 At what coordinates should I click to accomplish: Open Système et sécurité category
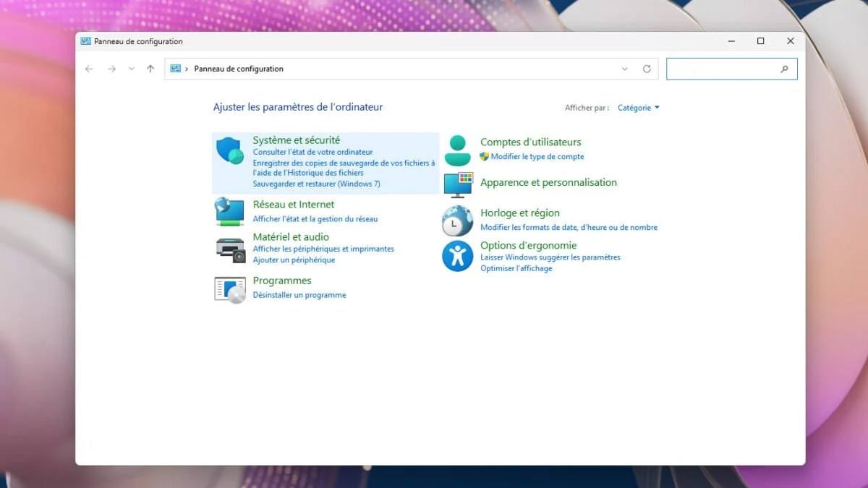(x=297, y=140)
